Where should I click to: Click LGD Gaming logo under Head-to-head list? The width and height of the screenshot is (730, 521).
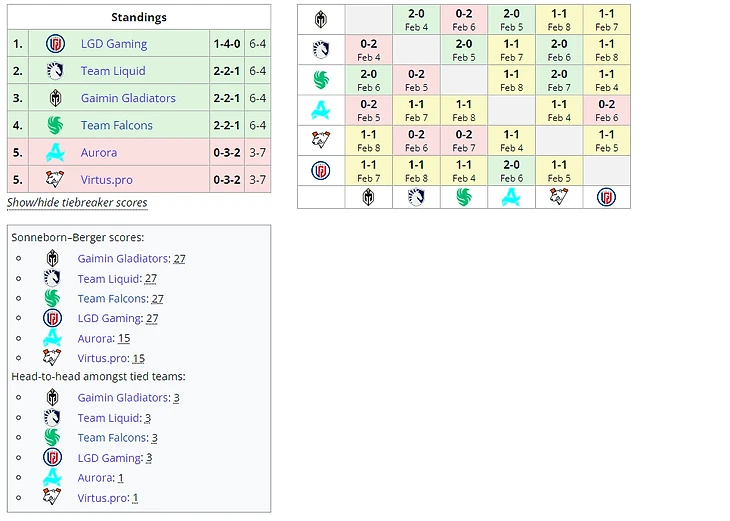point(52,458)
